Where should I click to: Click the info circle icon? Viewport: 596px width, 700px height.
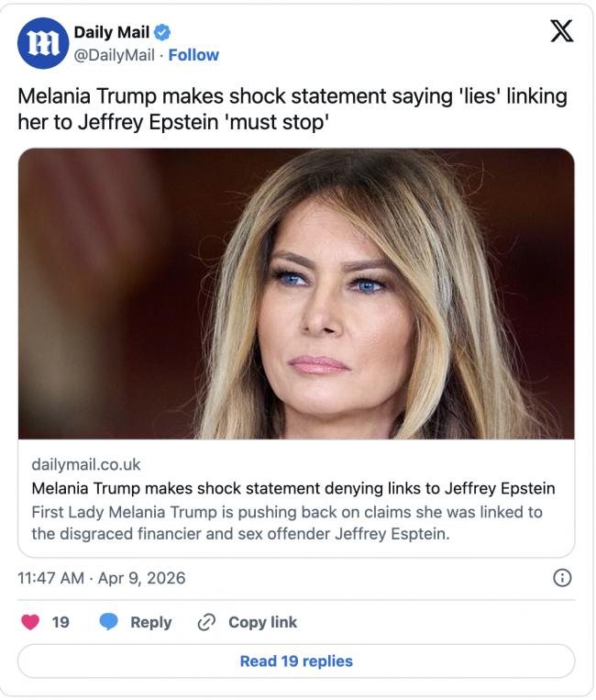point(564,578)
